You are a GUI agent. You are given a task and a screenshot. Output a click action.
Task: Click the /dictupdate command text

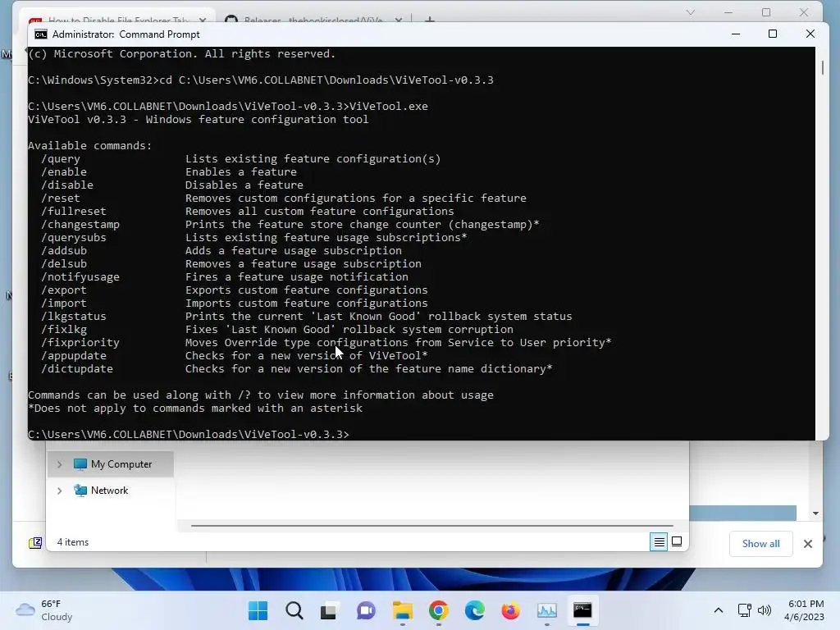point(76,369)
